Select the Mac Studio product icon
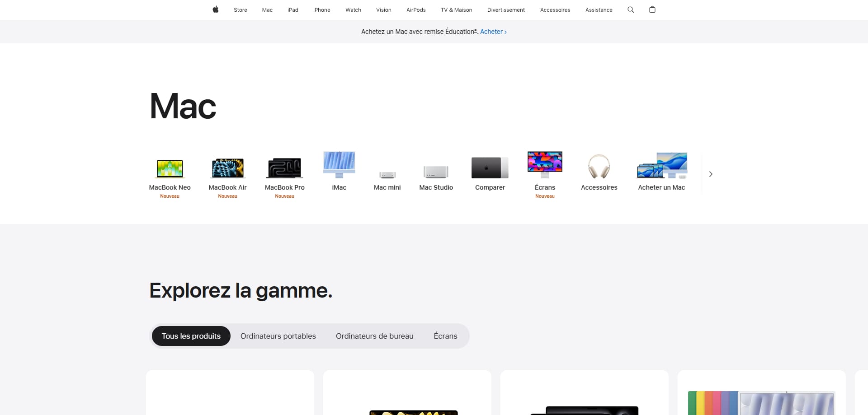The width and height of the screenshot is (868, 415). (436, 172)
